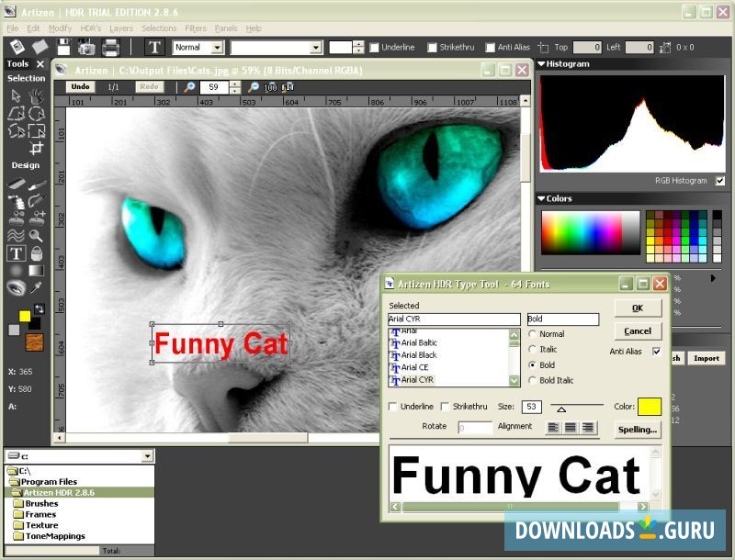Enable Underline in Type Tool dialog
The height and width of the screenshot is (560, 735).
point(393,407)
